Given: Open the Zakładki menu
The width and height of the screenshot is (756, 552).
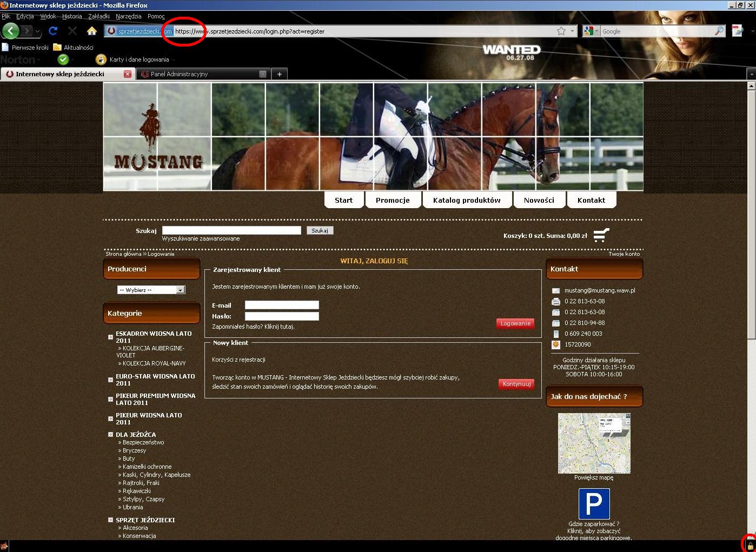Looking at the screenshot, I should tap(99, 16).
